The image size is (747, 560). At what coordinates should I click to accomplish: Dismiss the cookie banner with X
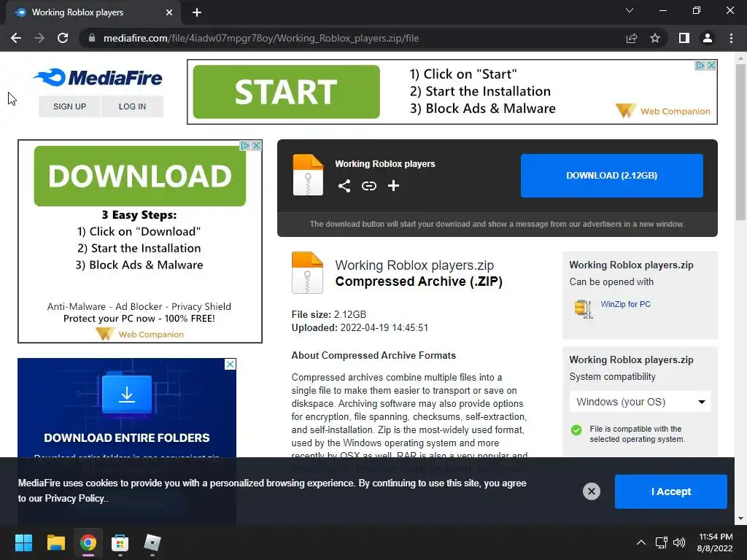[591, 491]
